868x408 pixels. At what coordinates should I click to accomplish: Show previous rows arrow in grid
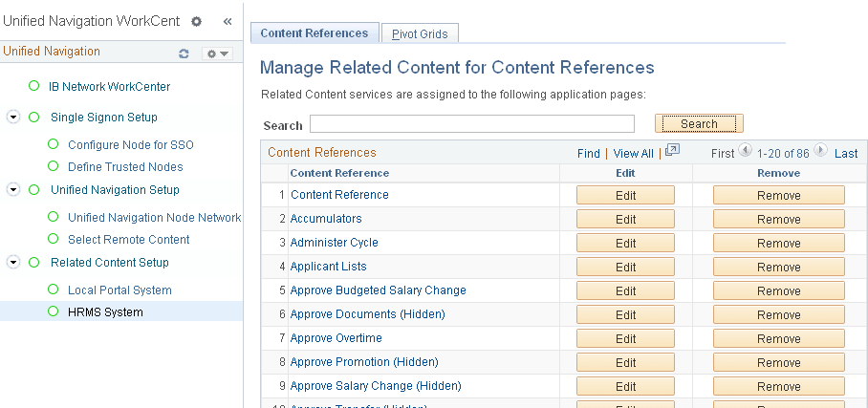[x=746, y=151]
